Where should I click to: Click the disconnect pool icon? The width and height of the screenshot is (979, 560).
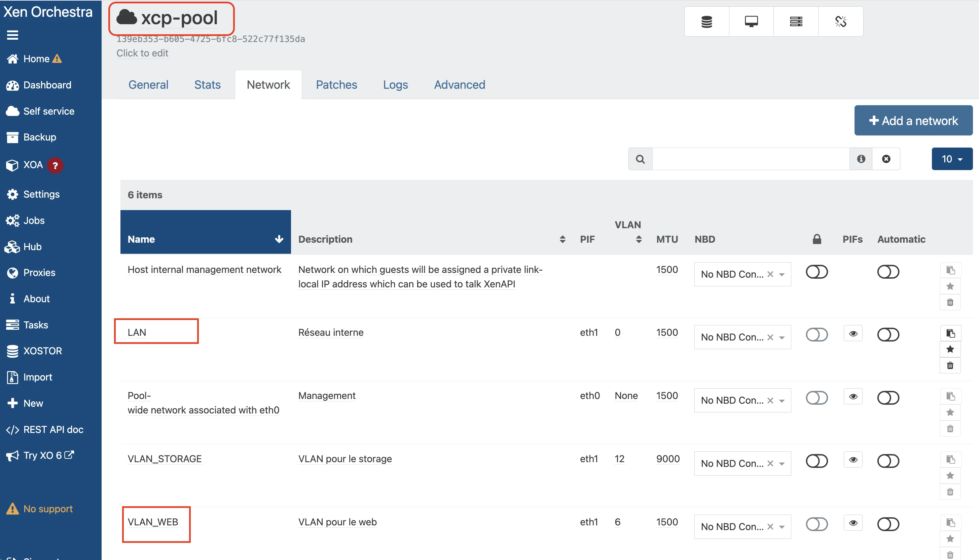pyautogui.click(x=840, y=22)
